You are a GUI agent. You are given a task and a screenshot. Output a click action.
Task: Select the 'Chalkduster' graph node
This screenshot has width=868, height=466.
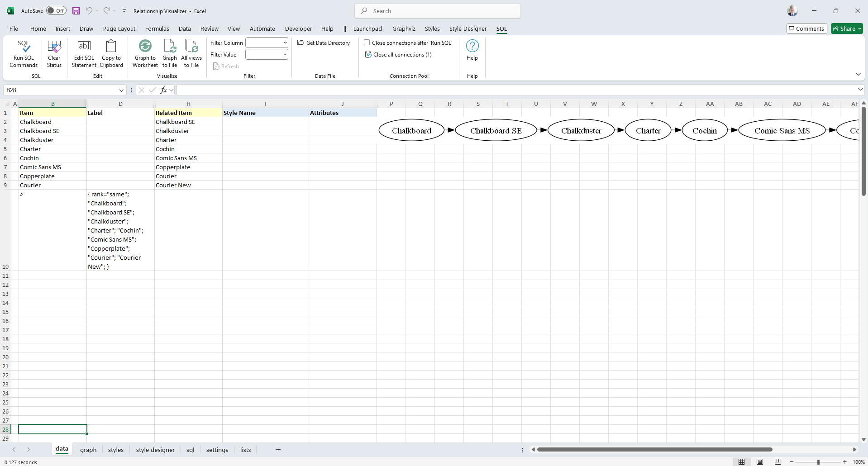tap(581, 131)
